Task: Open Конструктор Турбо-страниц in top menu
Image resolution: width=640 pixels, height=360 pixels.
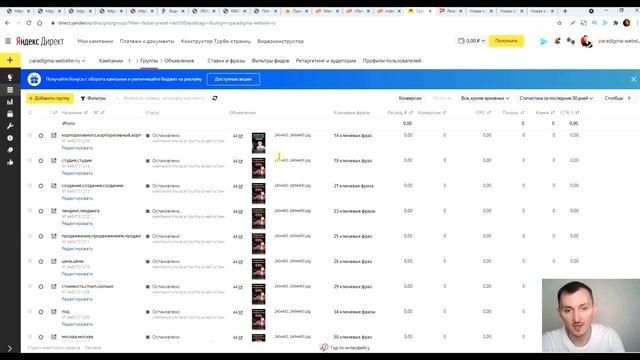Action: pos(216,41)
